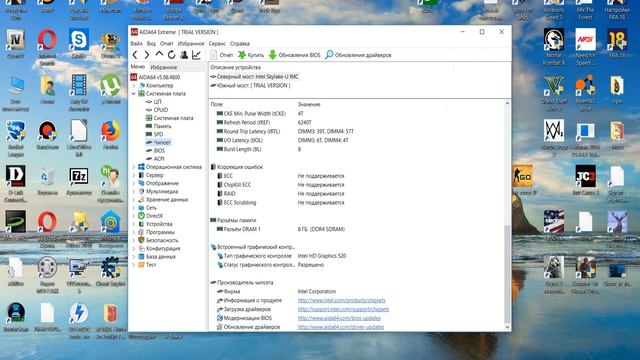Open the Сервис menu
This screenshot has height=360, width=640.
[x=217, y=43]
